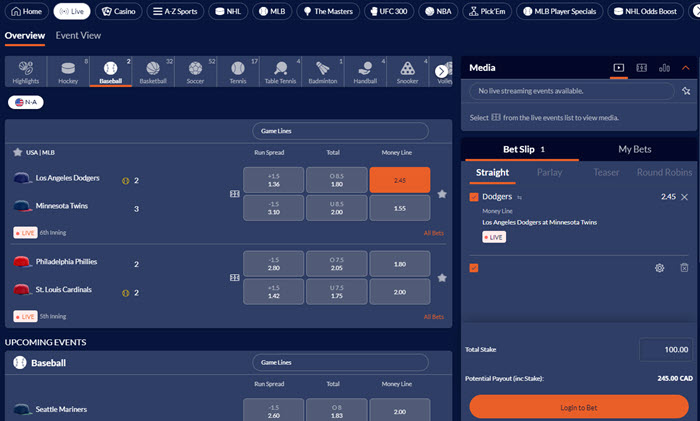Select Phillies -1.5 run spread 2.80
The width and height of the screenshot is (700, 421).
[x=274, y=264]
